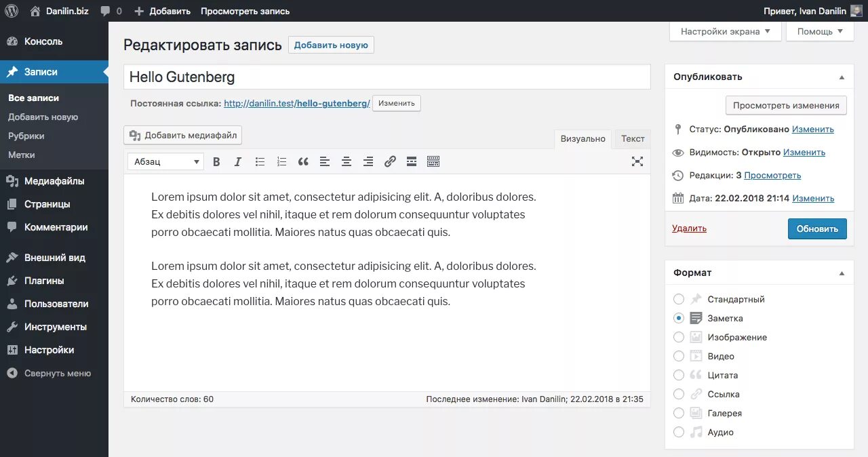868x457 pixels.
Task: Collapse the Формат panel
Action: point(842,273)
